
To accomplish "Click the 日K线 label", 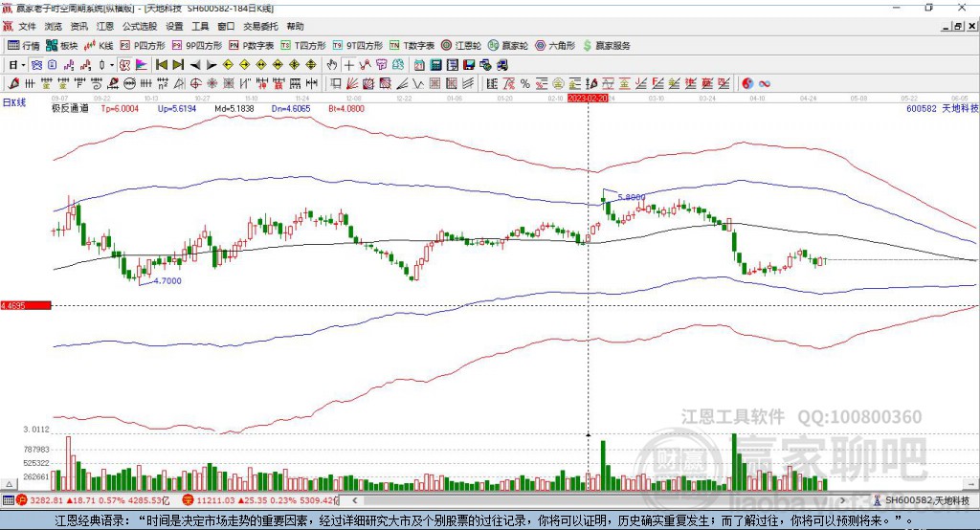I will (13, 102).
